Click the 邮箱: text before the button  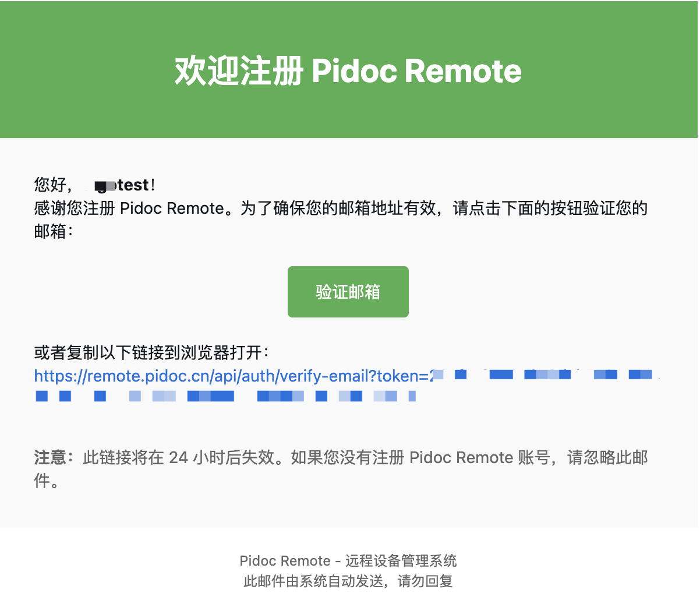pyautogui.click(x=54, y=232)
